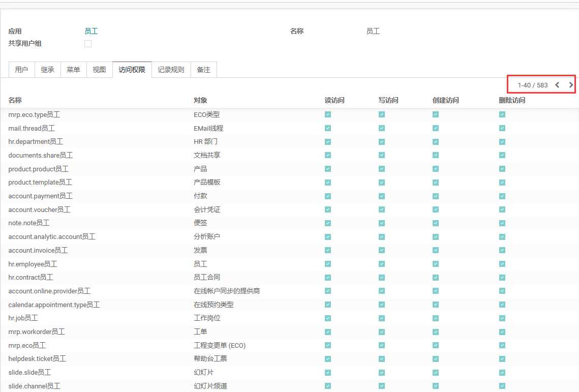Click the 1-40 / 583 pager counter
This screenshot has width=579, height=392.
[532, 85]
